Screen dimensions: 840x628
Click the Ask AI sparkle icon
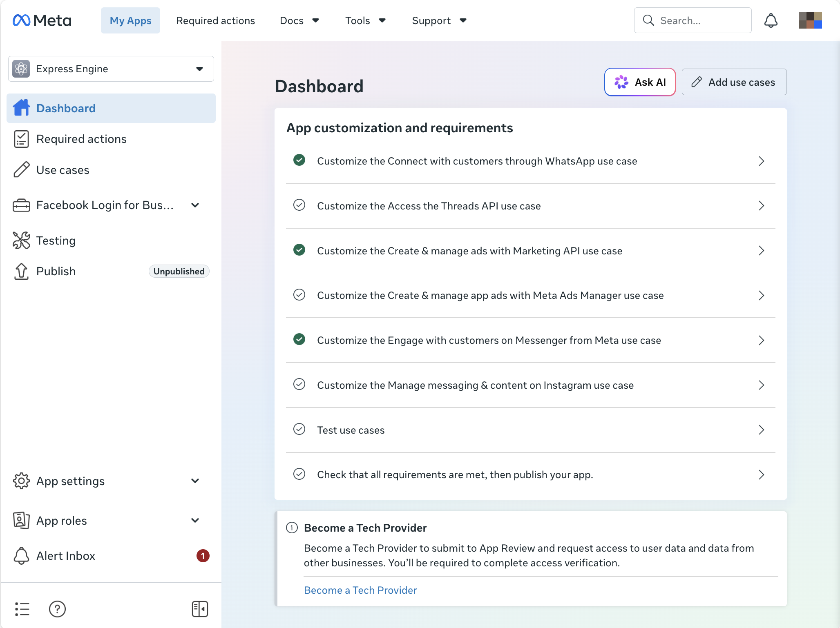tap(621, 82)
